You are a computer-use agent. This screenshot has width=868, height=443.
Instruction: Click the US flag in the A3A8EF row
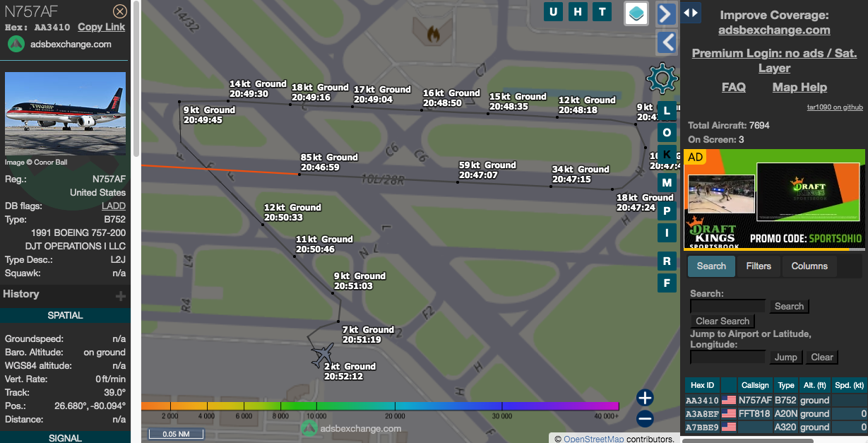point(728,414)
